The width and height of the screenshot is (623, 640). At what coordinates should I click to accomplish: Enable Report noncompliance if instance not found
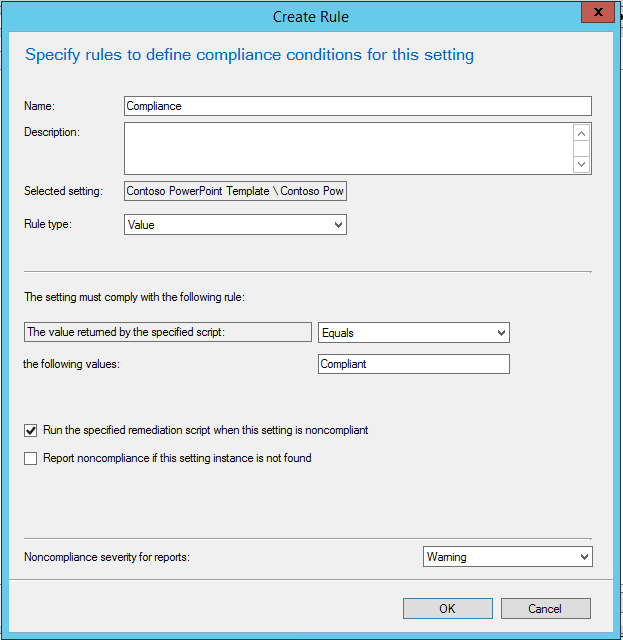(x=31, y=459)
